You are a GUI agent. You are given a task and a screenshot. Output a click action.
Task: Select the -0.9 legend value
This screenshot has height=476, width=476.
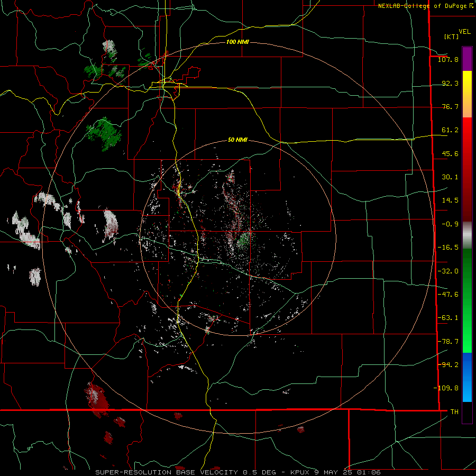(x=450, y=224)
